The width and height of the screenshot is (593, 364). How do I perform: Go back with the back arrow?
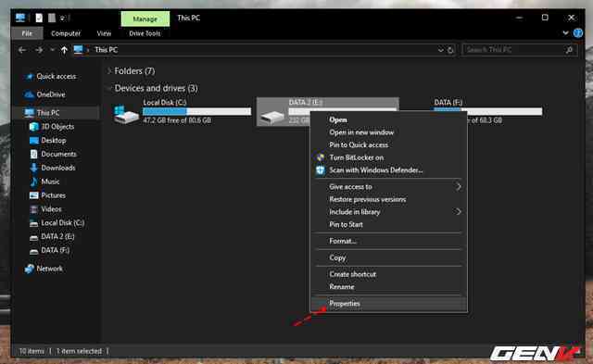point(22,49)
